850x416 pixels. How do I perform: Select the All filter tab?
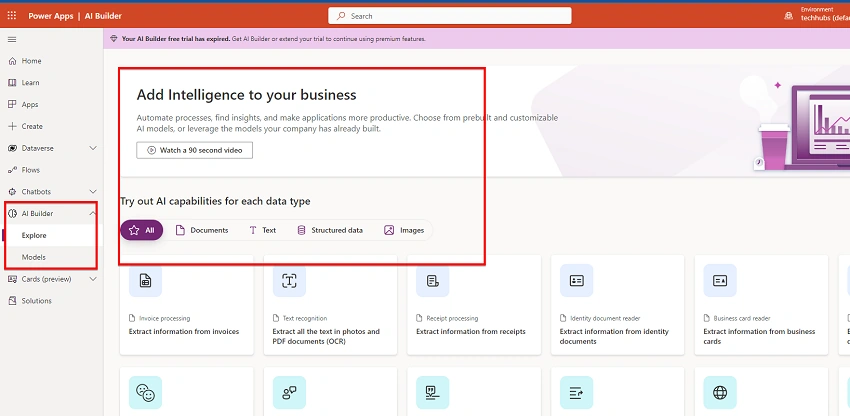click(141, 230)
